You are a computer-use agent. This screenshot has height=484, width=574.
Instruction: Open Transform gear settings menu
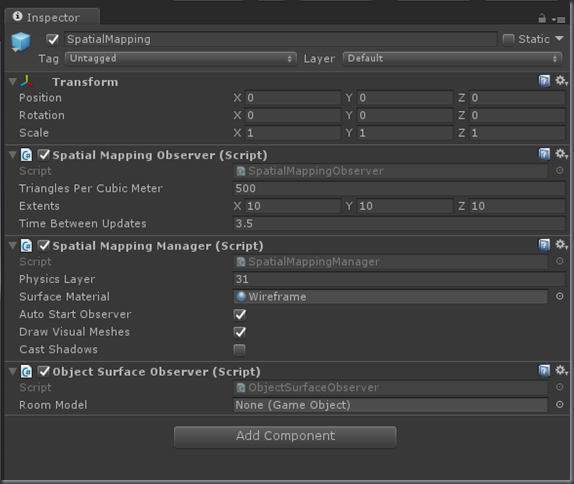561,81
